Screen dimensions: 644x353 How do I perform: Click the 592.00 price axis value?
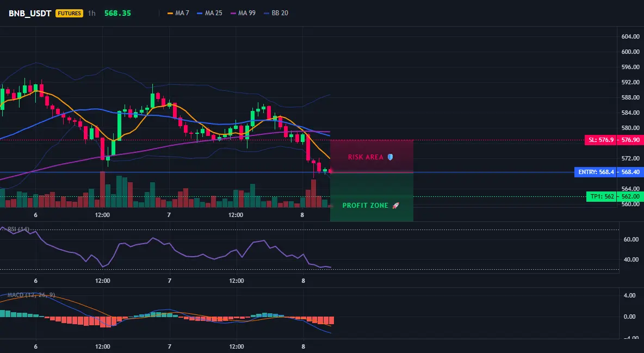pyautogui.click(x=630, y=82)
